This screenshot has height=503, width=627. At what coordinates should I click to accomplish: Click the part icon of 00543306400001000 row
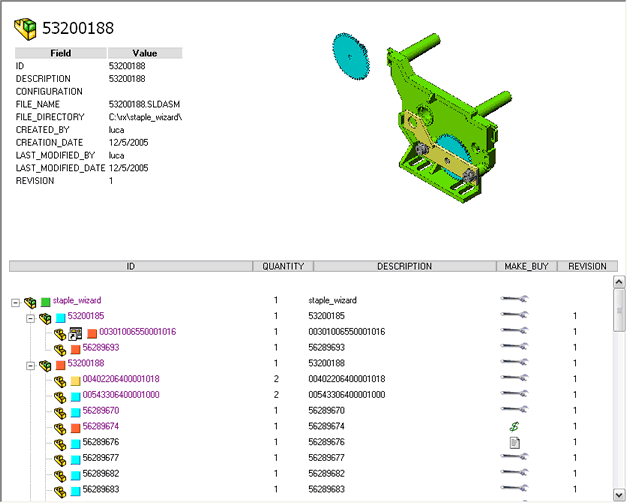pos(60,397)
